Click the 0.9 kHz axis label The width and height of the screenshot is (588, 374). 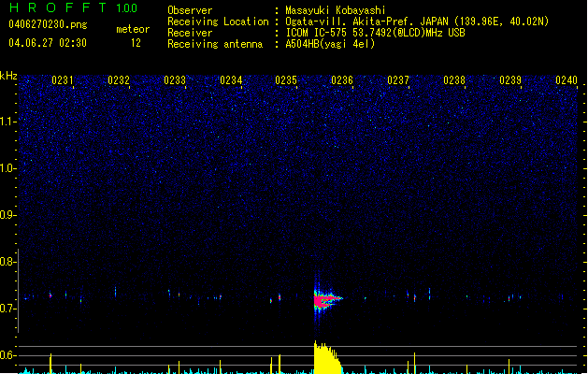pyautogui.click(x=7, y=215)
